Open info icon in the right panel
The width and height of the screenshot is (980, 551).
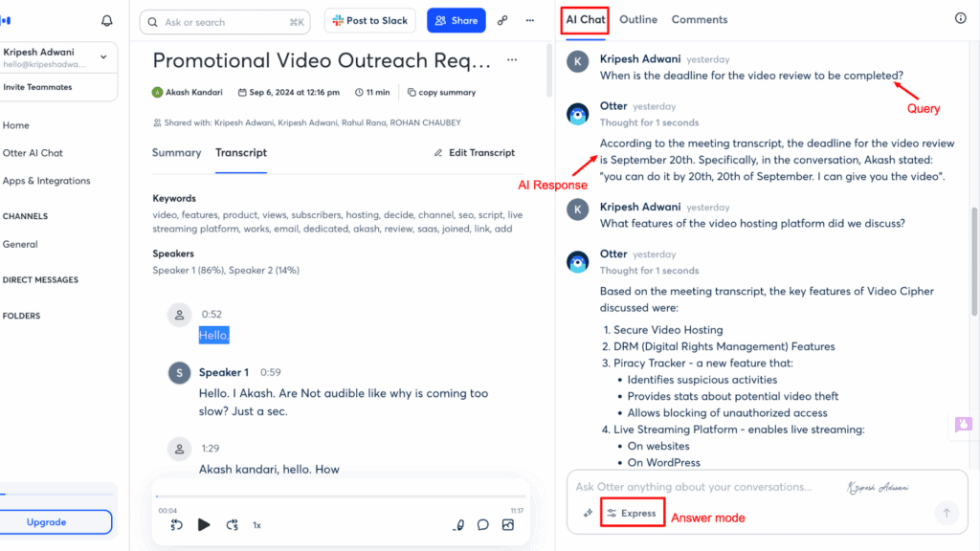point(961,18)
